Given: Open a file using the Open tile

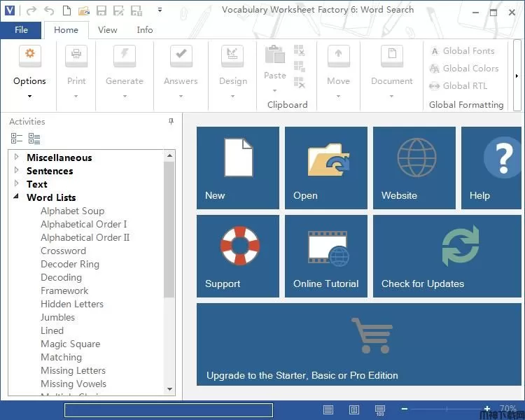Looking at the screenshot, I should [325, 167].
